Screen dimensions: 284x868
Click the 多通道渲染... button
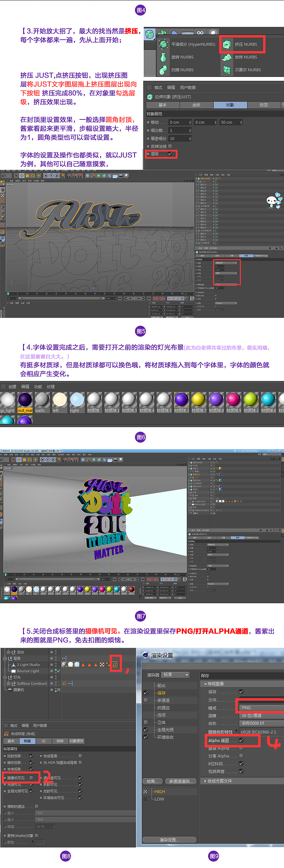pos(181,781)
